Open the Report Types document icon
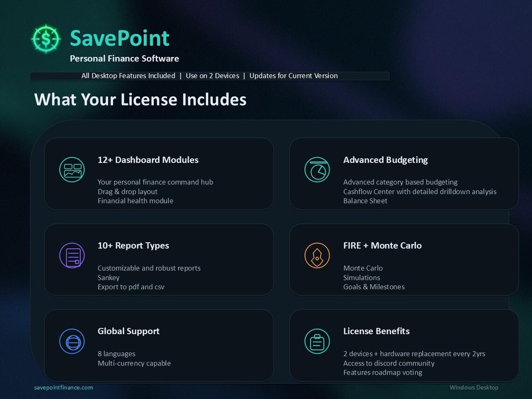Screen dimensions: 532x399 coord(72,255)
